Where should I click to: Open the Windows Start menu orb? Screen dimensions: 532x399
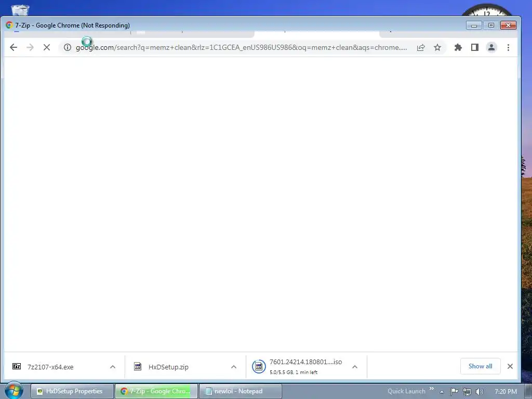[14, 391]
